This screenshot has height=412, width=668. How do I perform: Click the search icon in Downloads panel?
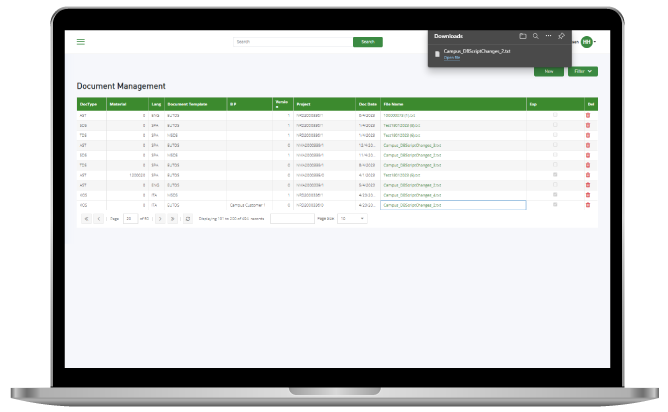pyautogui.click(x=535, y=35)
